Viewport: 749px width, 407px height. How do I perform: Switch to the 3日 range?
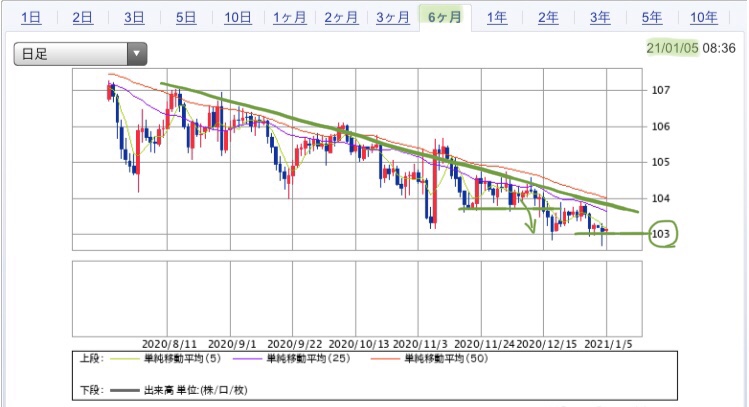[x=134, y=18]
